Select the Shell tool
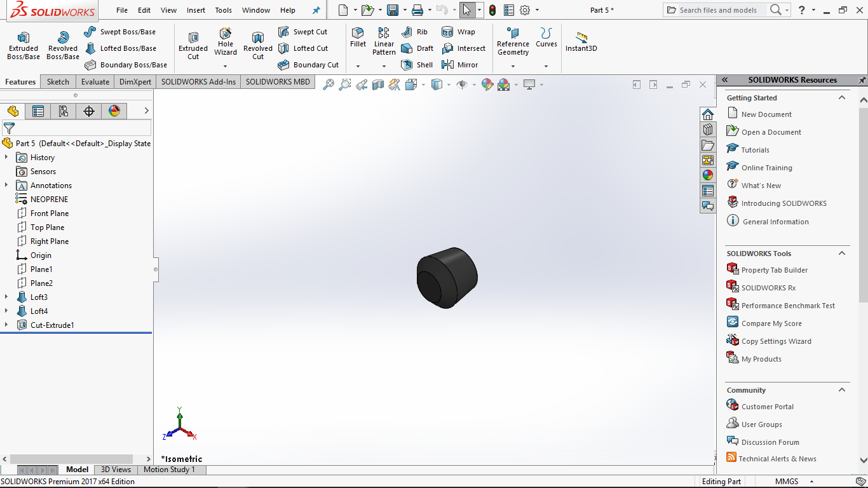The image size is (868, 488). click(417, 65)
